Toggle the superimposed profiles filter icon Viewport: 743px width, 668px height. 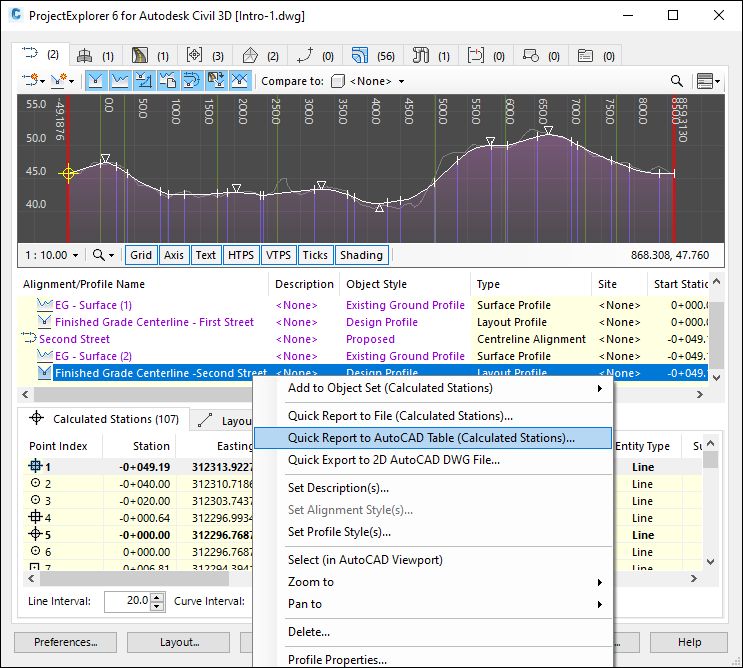pos(144,81)
